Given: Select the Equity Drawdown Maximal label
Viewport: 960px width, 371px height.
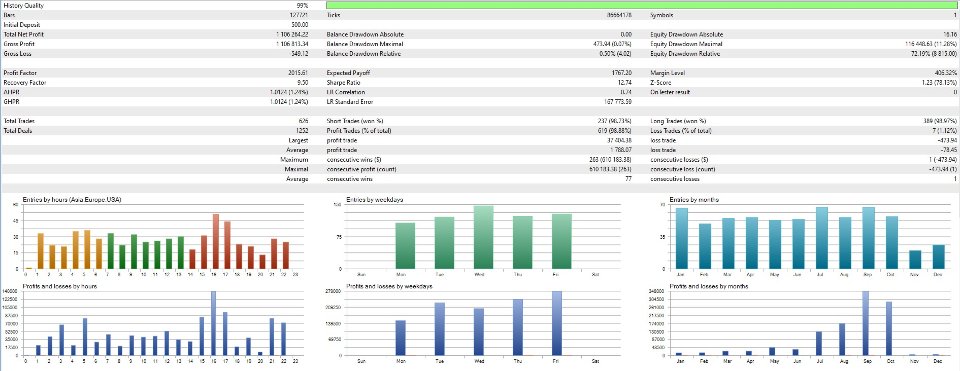Looking at the screenshot, I should click(x=686, y=44).
